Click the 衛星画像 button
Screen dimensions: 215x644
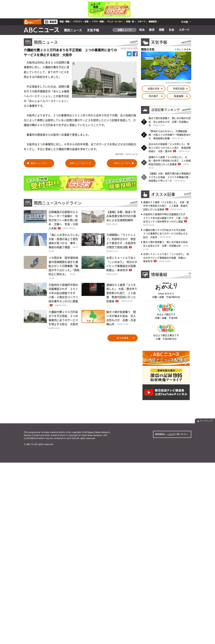pyautogui.click(x=179, y=96)
